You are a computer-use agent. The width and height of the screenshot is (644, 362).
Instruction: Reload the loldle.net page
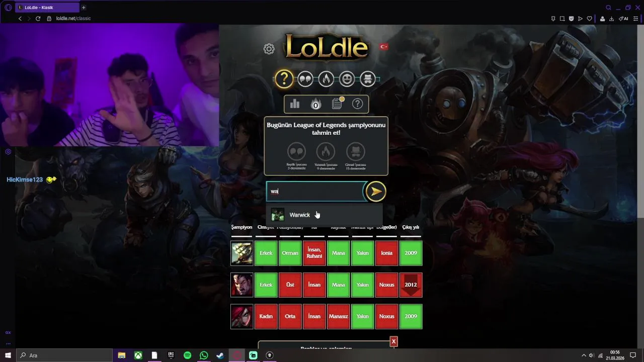tap(38, 19)
